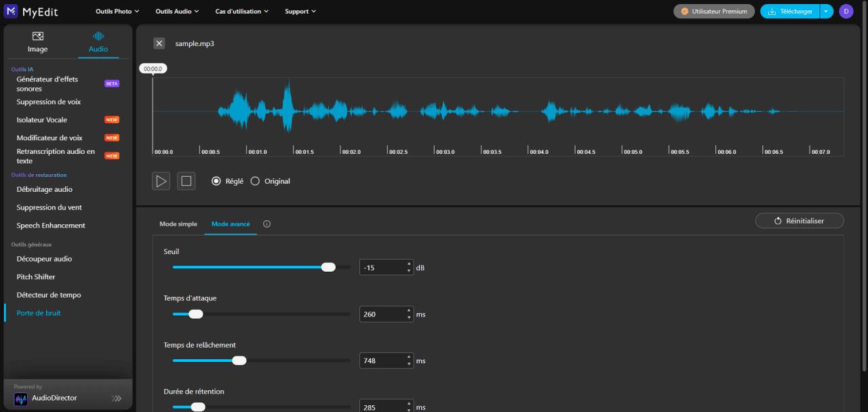Open the Débruitage audio tool
Viewport: 868px width, 412px height.
(x=45, y=190)
